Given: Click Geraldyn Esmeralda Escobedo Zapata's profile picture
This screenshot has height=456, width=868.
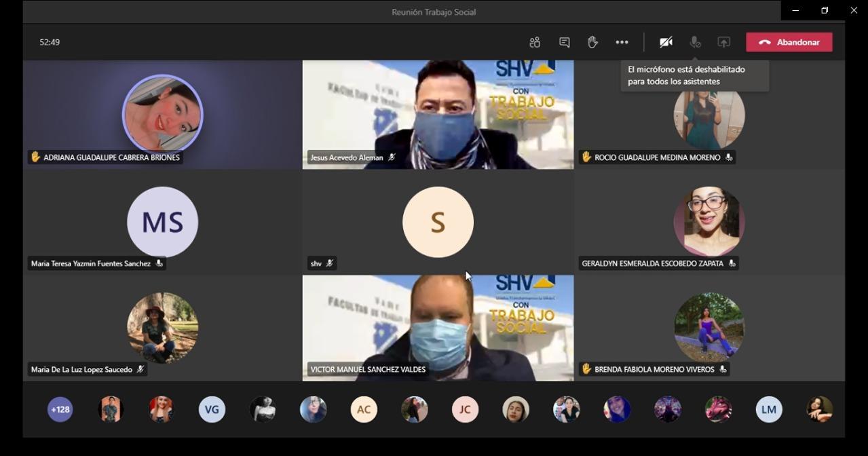Looking at the screenshot, I should click(x=709, y=222).
